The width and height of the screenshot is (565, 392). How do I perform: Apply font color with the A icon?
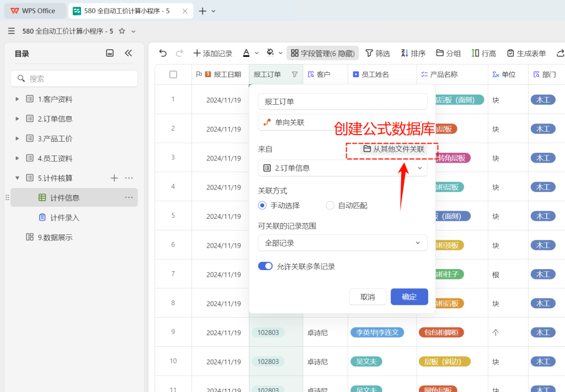tap(246, 53)
